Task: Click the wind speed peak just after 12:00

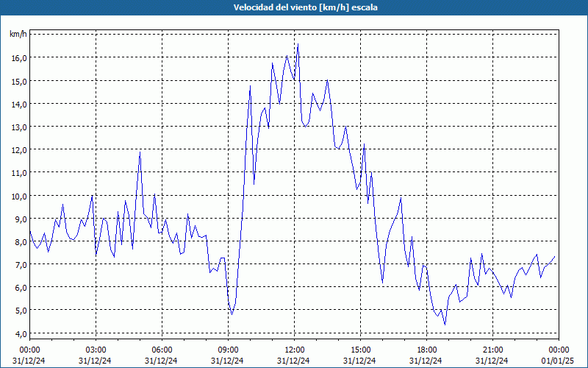Action: tap(298, 44)
